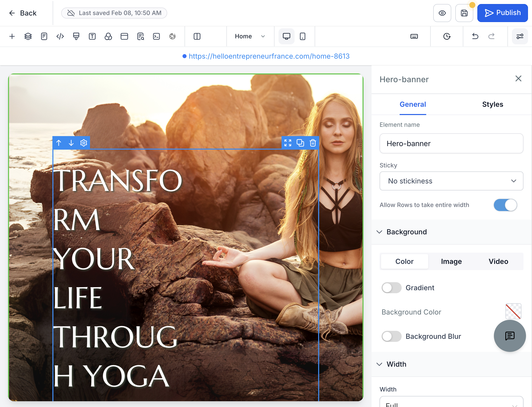532x407 pixels.
Task: Open the custom code icon
Action: click(x=60, y=36)
